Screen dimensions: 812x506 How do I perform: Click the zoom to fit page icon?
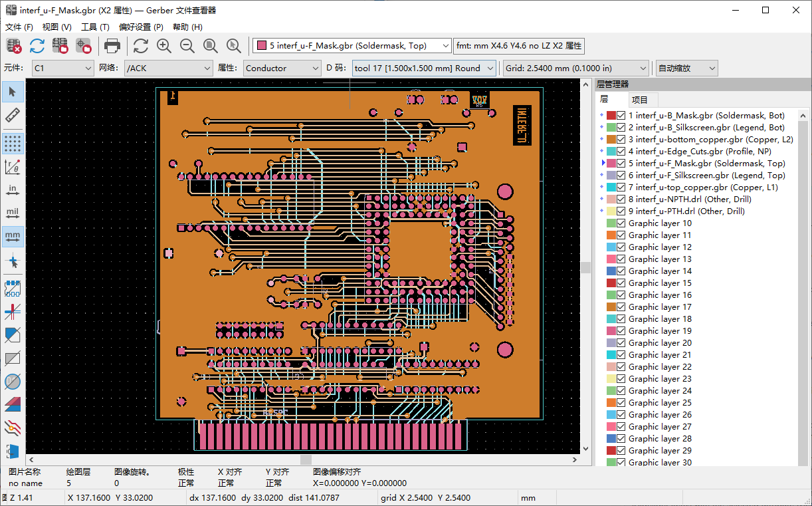point(210,46)
